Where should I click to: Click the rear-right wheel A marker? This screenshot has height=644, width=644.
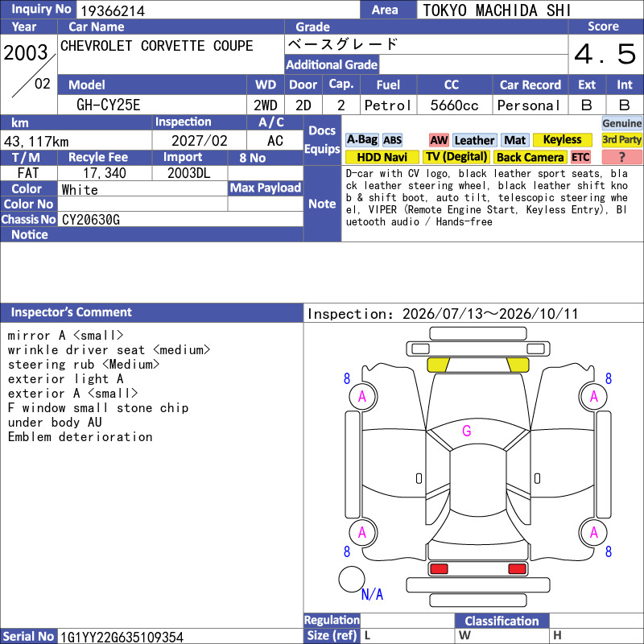(x=593, y=532)
